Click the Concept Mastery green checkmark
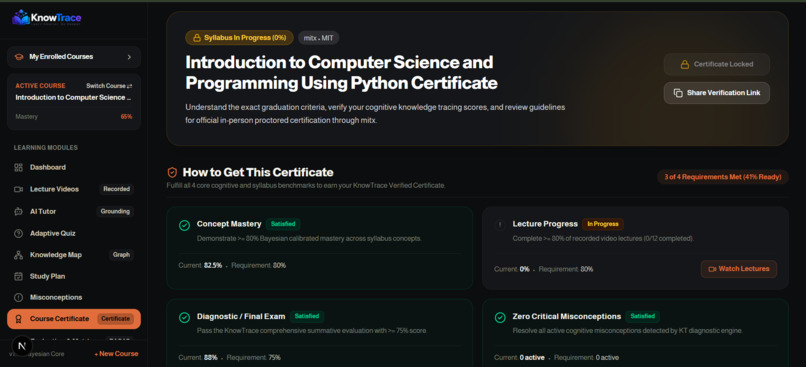The image size is (806, 367). pos(184,225)
